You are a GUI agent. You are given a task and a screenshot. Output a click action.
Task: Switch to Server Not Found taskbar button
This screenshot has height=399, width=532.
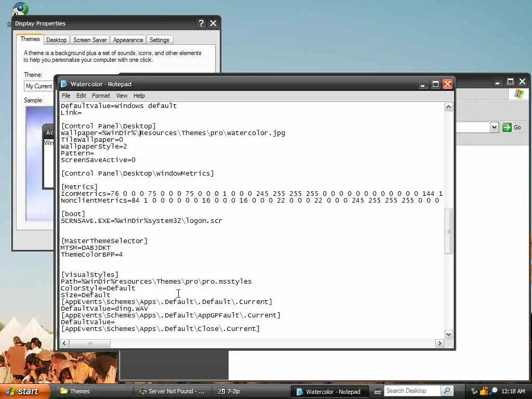tap(172, 392)
